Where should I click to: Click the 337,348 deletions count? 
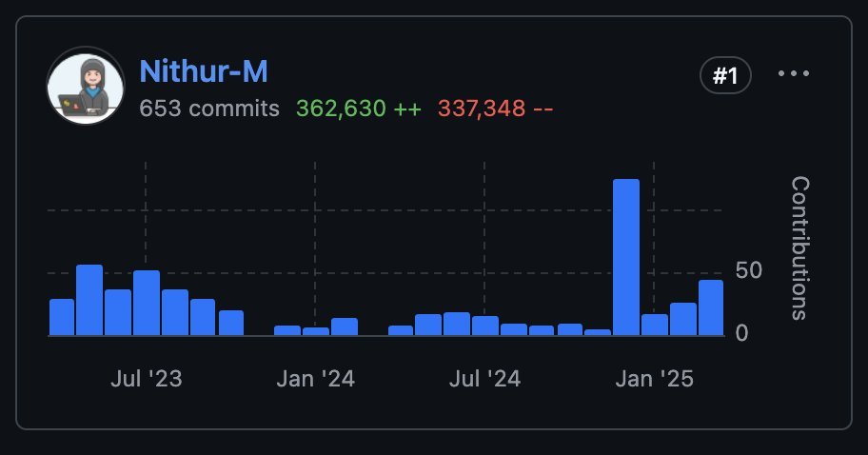point(495,109)
